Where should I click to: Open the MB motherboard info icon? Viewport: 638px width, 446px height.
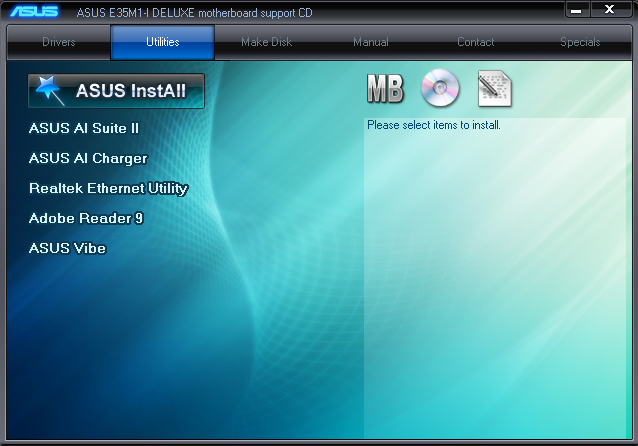(385, 88)
